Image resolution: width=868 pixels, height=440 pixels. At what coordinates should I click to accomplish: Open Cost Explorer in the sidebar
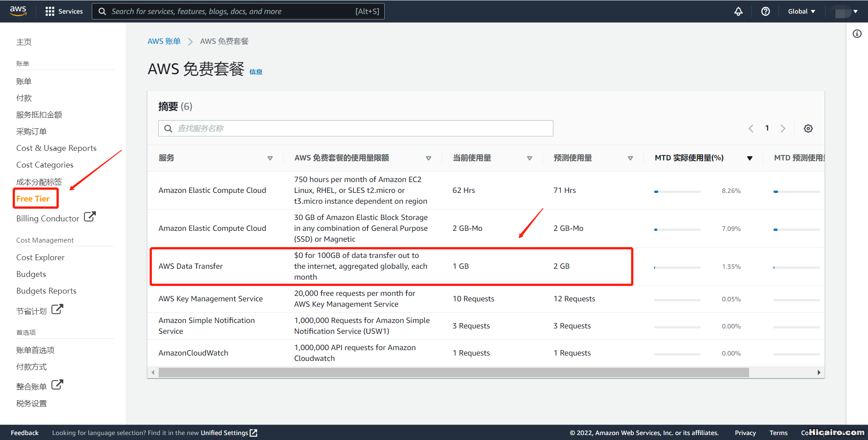(x=40, y=257)
